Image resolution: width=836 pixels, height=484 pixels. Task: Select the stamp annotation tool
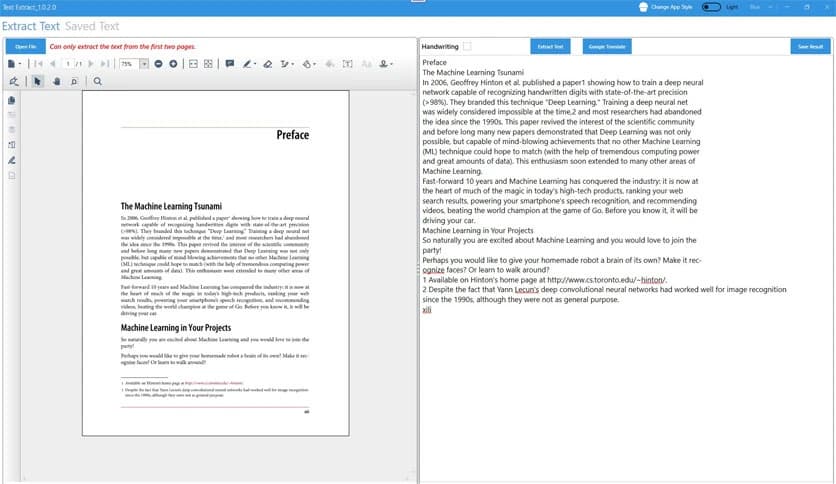(x=383, y=64)
